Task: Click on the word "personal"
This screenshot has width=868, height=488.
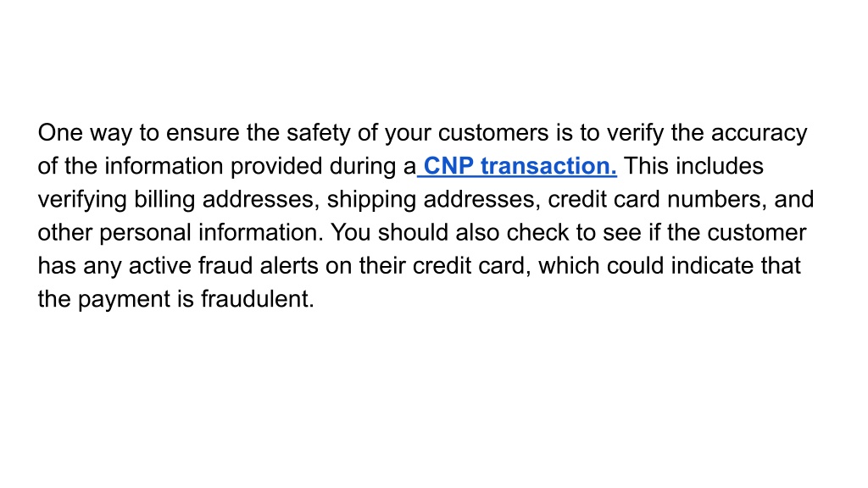Action: pyautogui.click(x=145, y=233)
